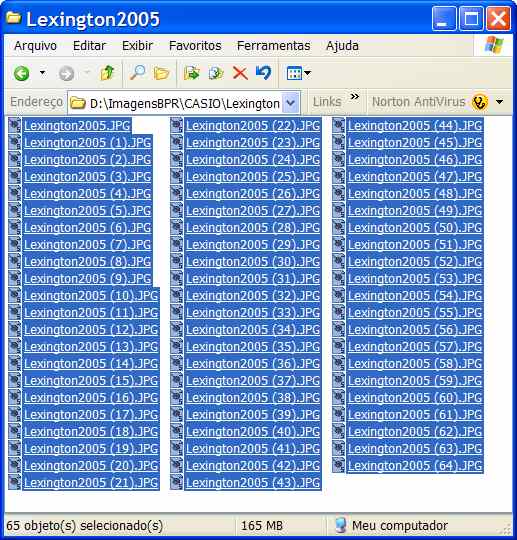
Task: Open the Favoritos menu
Action: point(195,46)
